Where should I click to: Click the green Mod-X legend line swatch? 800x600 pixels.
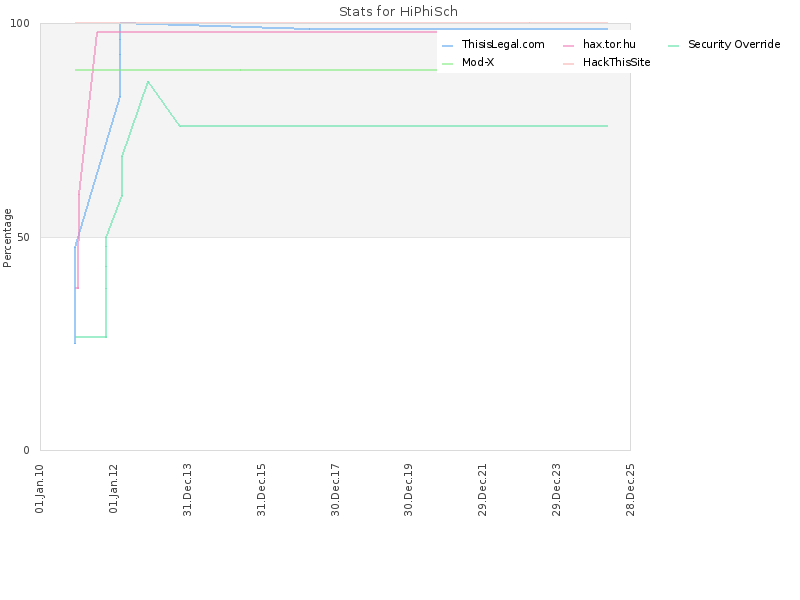(447, 63)
